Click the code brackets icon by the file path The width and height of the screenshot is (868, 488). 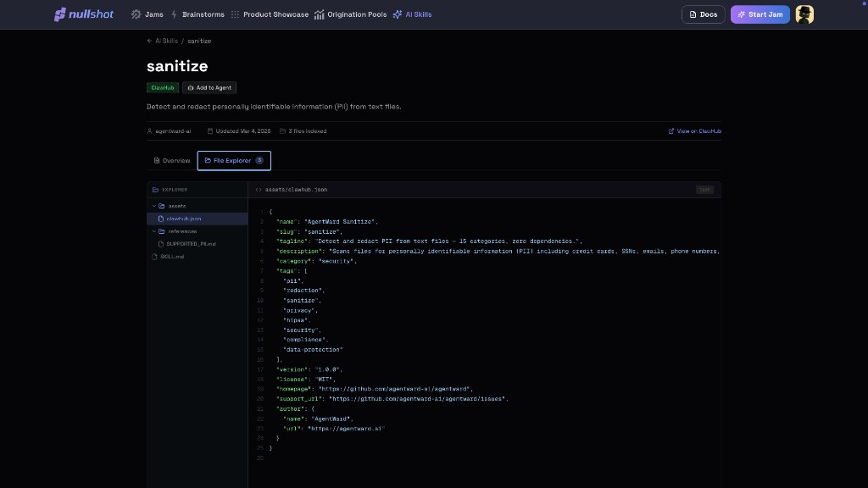(x=259, y=190)
